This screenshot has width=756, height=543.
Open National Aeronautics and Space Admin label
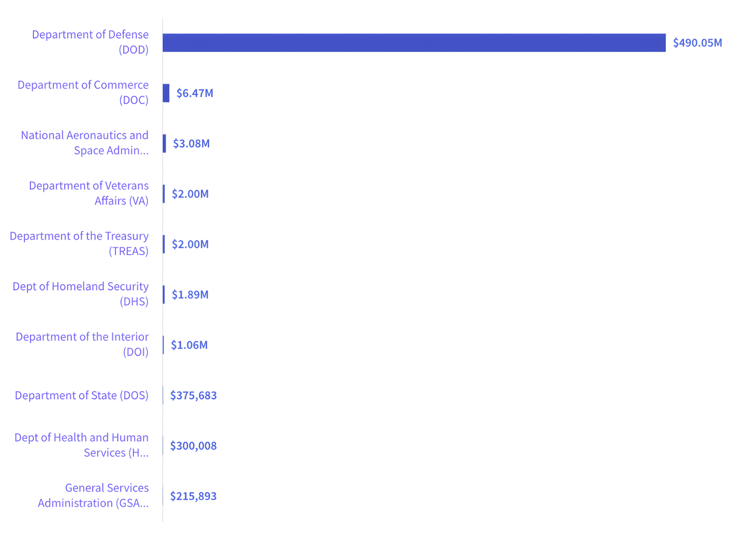(85, 143)
